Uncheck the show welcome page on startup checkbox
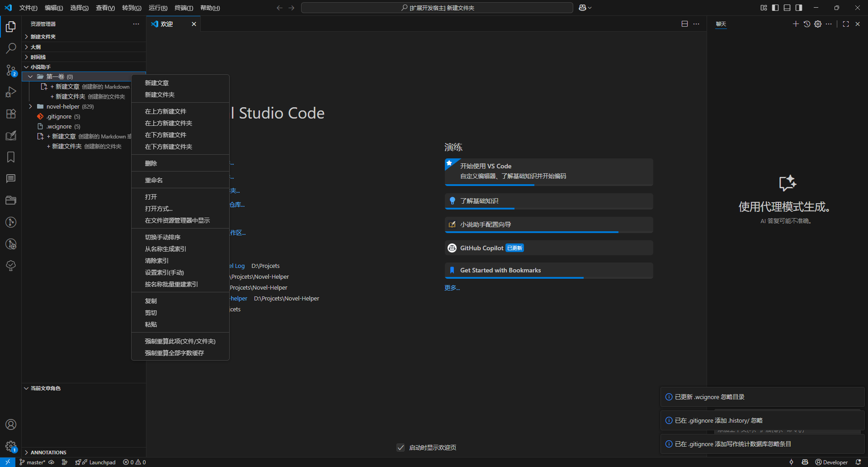Viewport: 868px width, 467px height. click(401, 448)
